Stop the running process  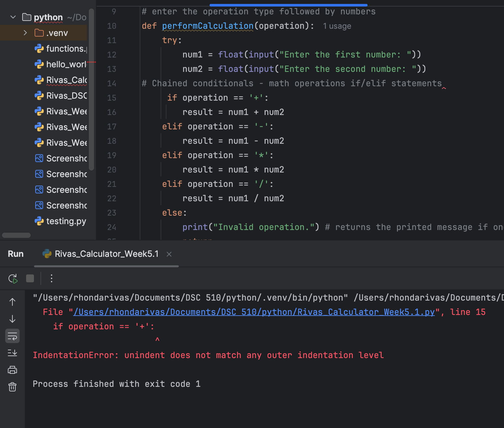30,278
